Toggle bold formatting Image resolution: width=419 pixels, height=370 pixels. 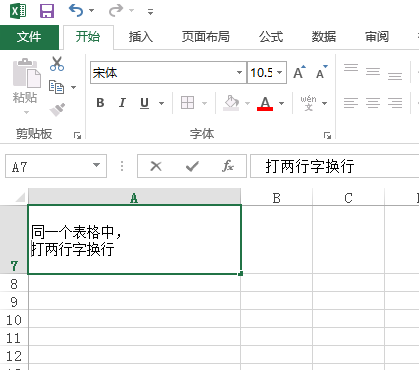100,103
